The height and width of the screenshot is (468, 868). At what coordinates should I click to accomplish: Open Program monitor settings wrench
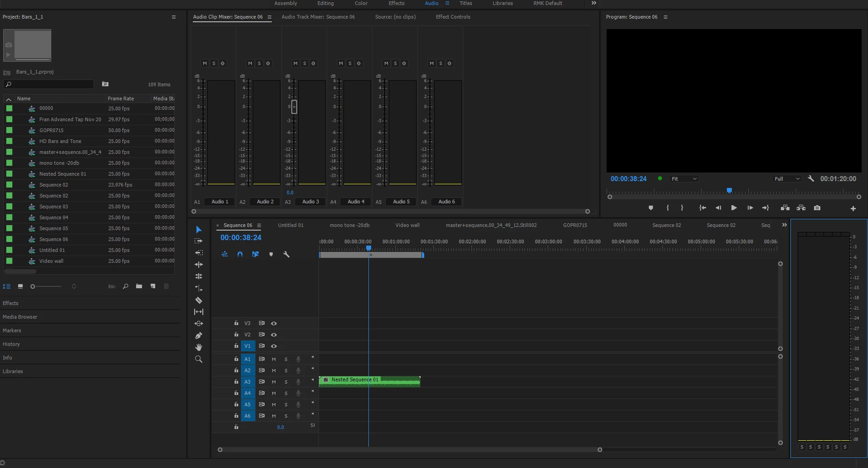(811, 178)
